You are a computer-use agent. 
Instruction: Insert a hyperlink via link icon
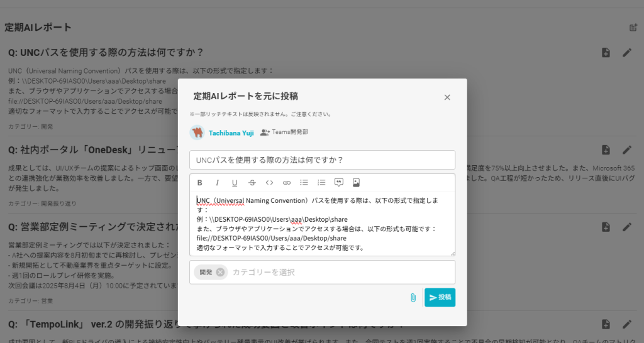point(287,183)
